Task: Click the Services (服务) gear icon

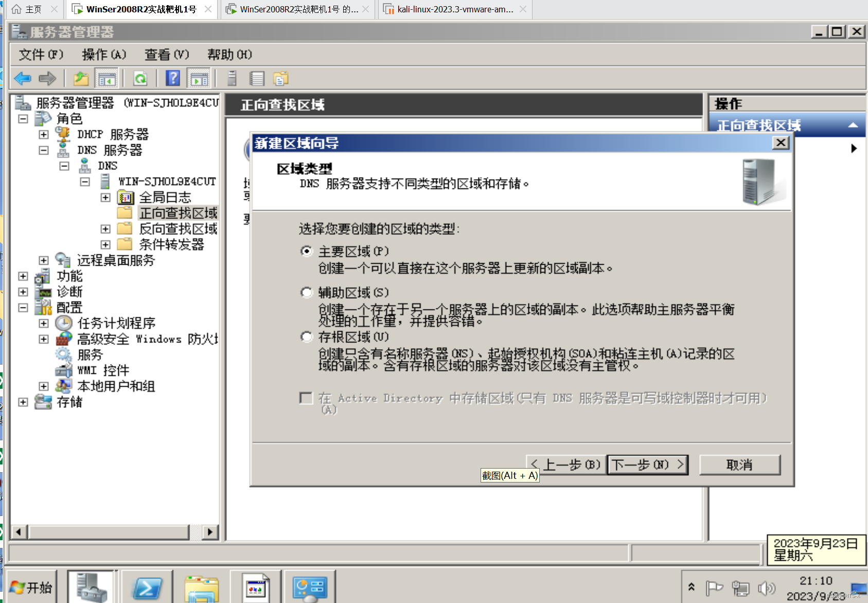Action: click(x=63, y=354)
